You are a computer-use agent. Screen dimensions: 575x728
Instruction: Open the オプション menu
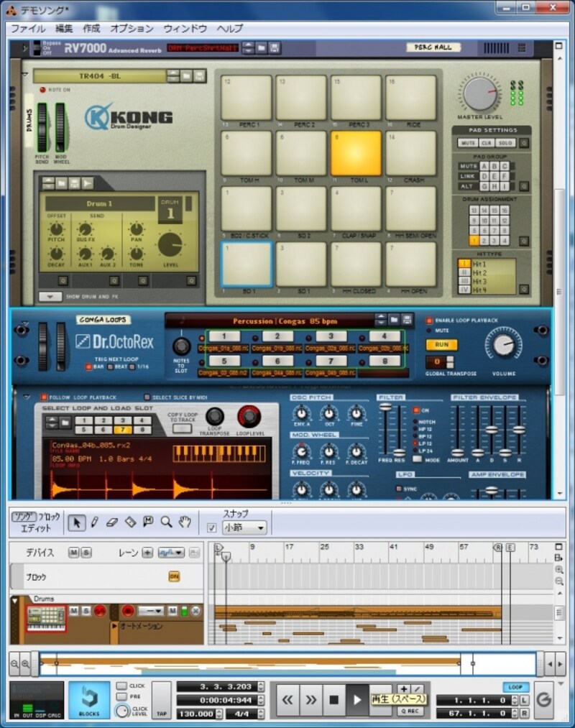pyautogui.click(x=132, y=29)
